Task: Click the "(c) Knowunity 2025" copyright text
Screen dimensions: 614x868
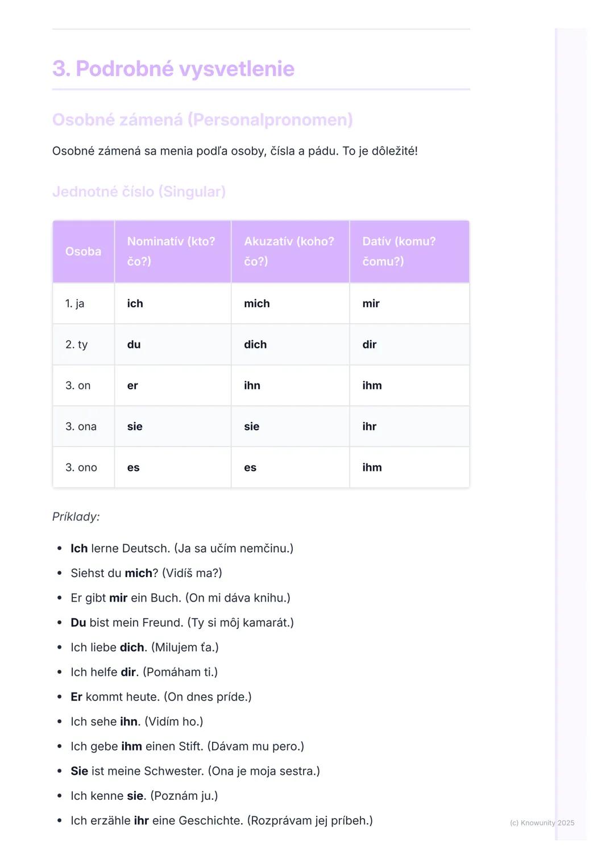Action: (x=542, y=823)
